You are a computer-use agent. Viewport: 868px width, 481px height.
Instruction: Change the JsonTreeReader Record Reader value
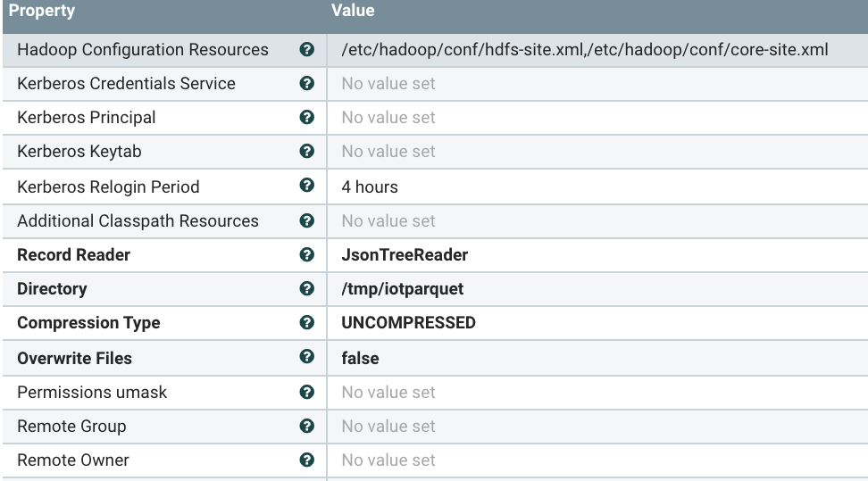click(405, 255)
